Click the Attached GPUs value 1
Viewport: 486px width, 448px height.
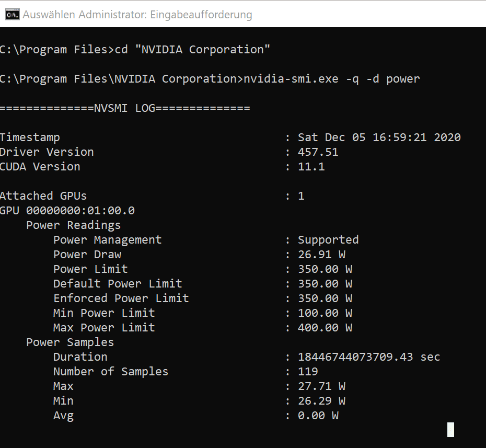(x=302, y=196)
